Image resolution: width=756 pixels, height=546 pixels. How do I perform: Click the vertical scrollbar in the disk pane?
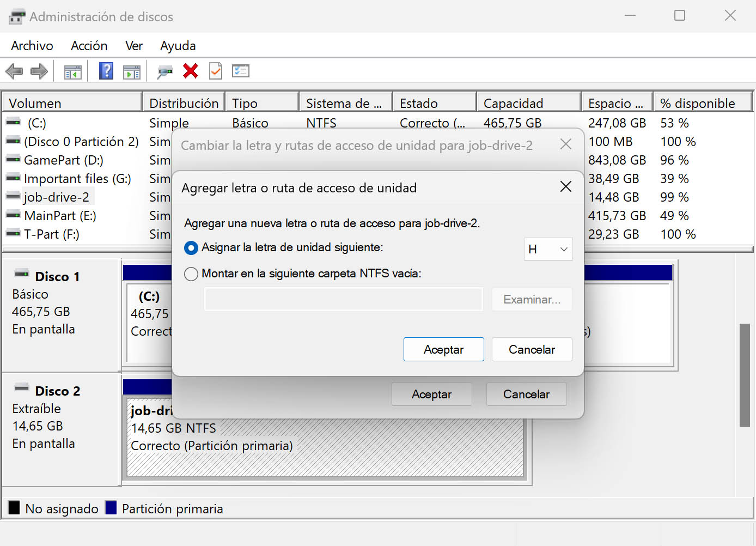[x=745, y=375]
